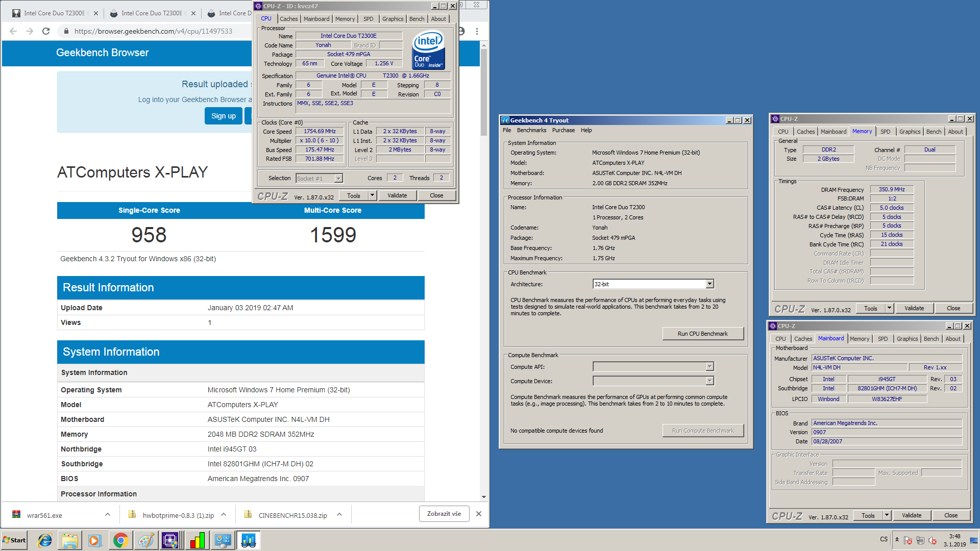
Task: Switch to Chrome on the taskbar
Action: click(120, 540)
